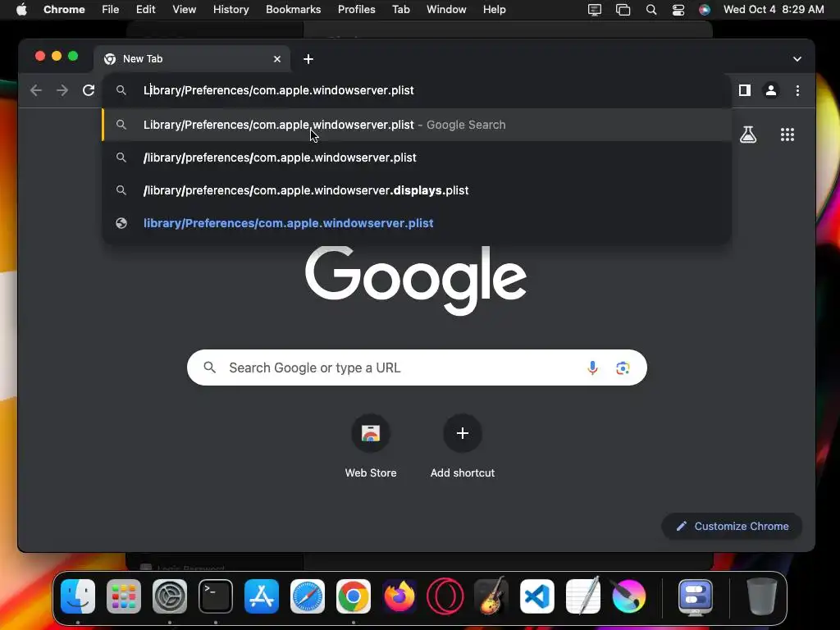Choose the windowserver.displays.plist suggestion
The image size is (840, 630).
(x=417, y=190)
